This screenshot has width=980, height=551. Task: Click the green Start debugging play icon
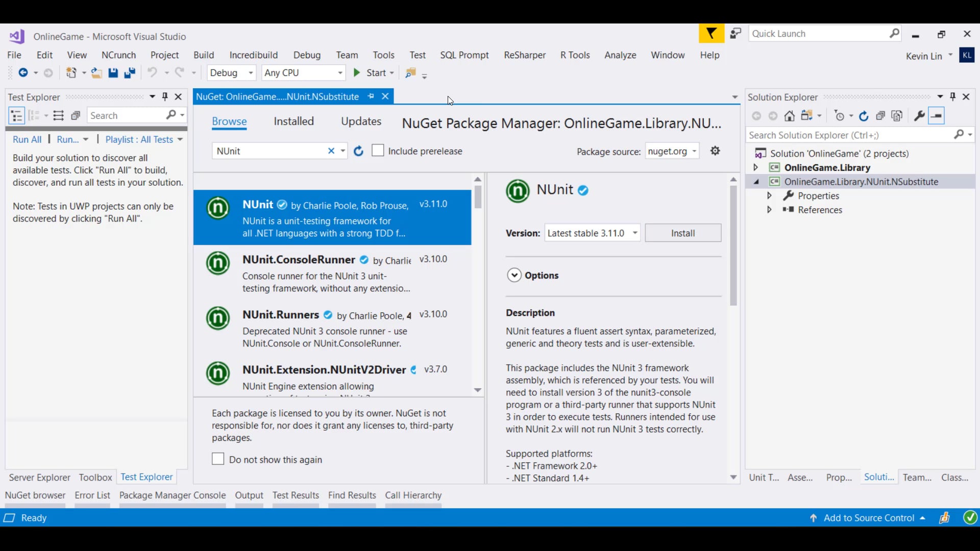pos(357,73)
